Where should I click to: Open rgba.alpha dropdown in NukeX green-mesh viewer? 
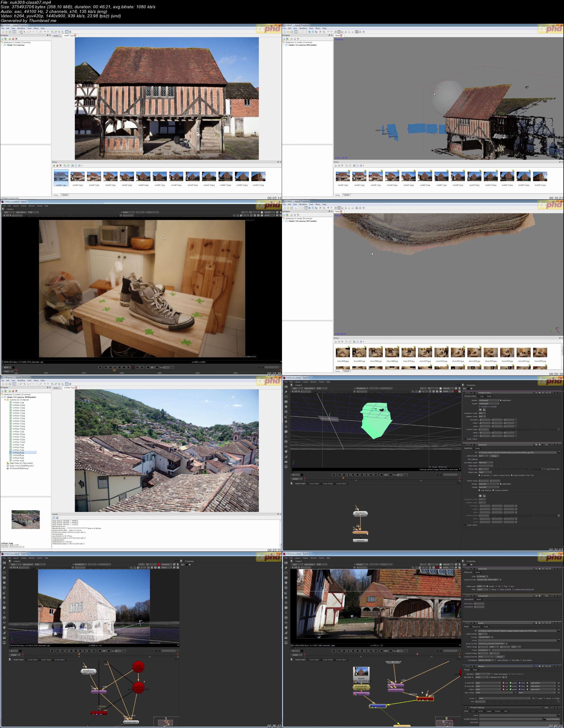(310, 388)
